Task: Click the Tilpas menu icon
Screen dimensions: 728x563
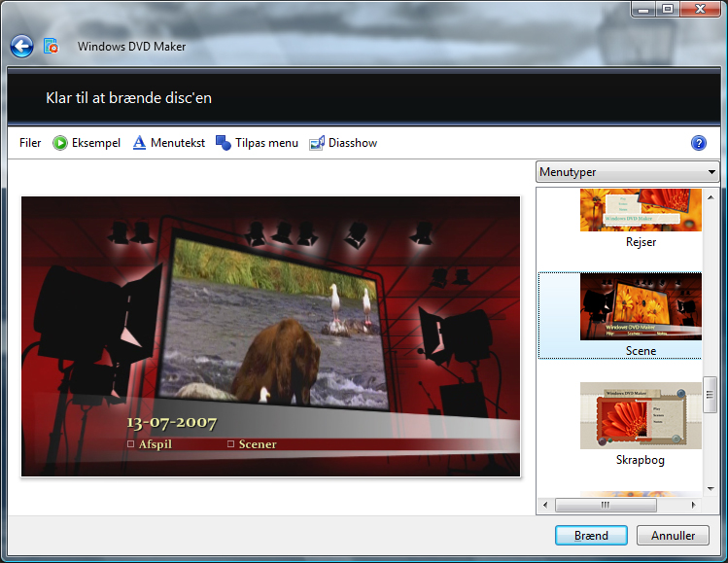Action: click(x=224, y=143)
